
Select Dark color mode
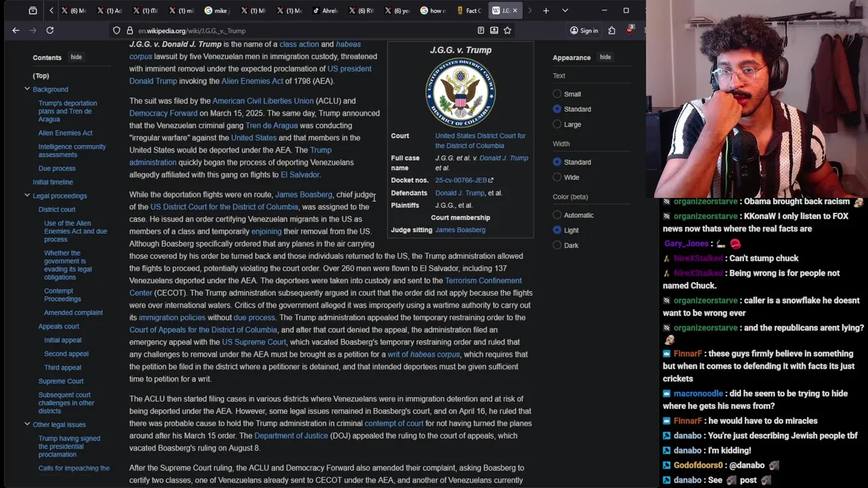557,245
